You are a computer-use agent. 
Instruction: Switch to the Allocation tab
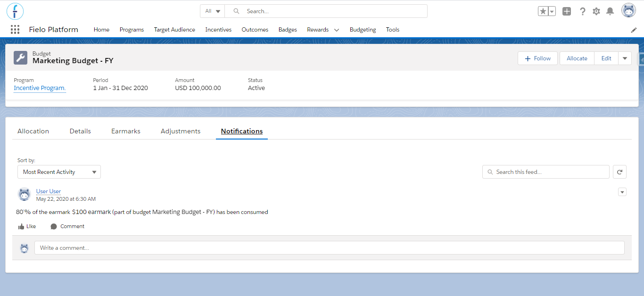[x=33, y=132]
